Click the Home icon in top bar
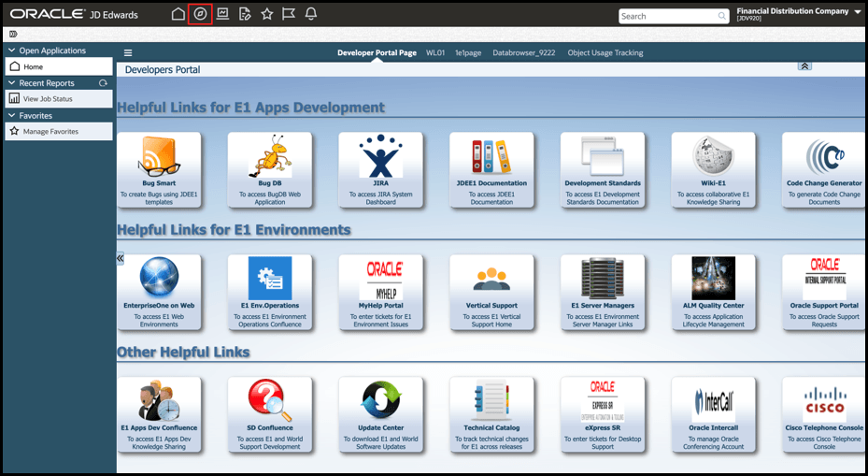868x476 pixels. pos(178,14)
